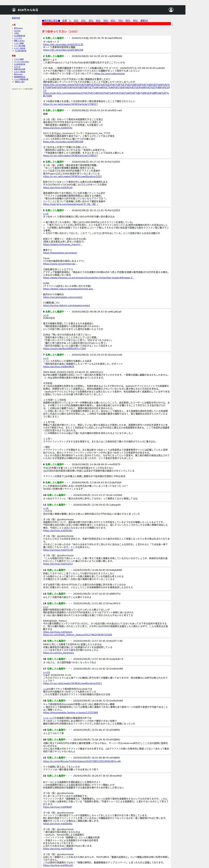Open the user account icon in header
Screen dimensions: 209x868
pos(171,10)
